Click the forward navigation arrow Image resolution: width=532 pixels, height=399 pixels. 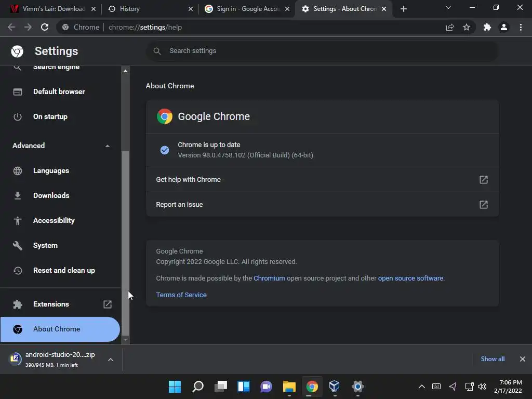28,27
